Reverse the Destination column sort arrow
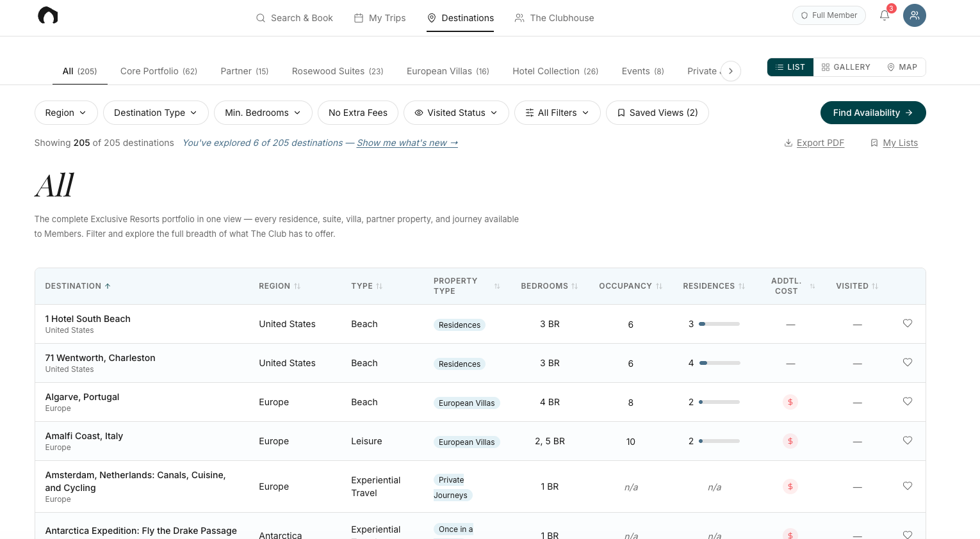Screen dimensions: 980x539 tap(108, 286)
